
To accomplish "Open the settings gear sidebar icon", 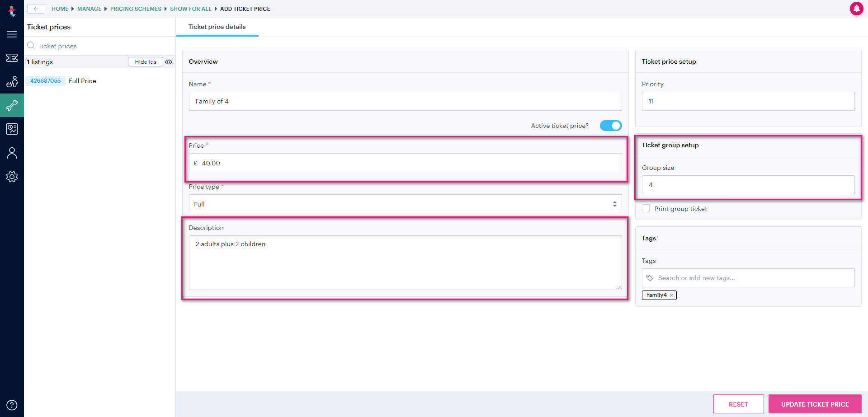I will point(12,177).
